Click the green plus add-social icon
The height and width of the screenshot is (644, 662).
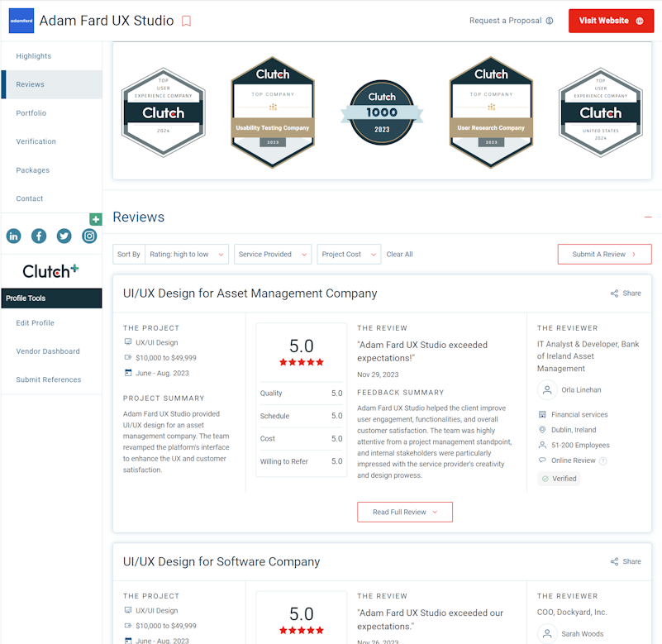coord(96,219)
